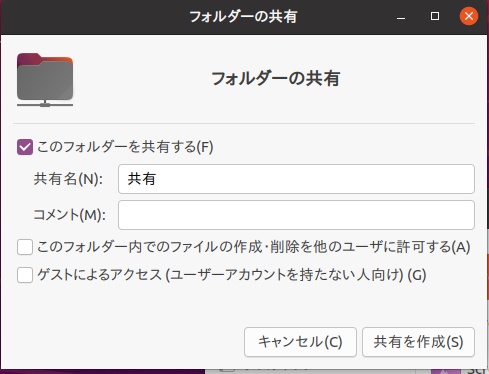
Task: Click the 共有名(N): label
Action: (68, 179)
